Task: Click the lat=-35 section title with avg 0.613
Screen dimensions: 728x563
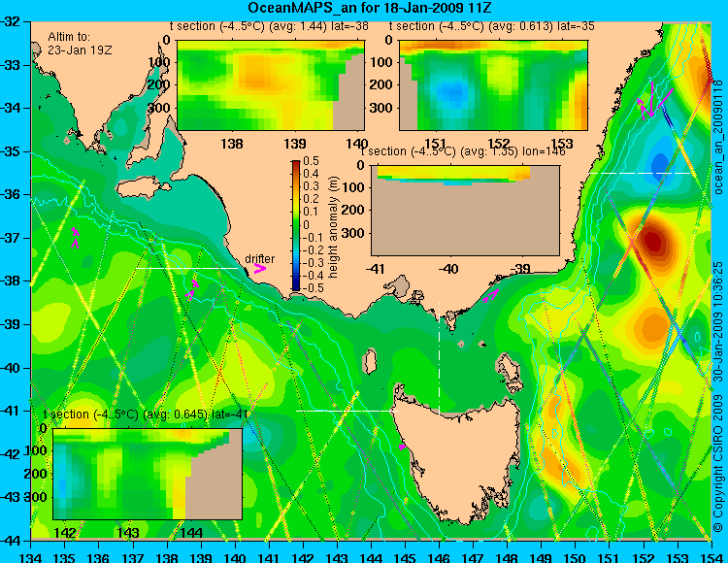Action: coord(491,26)
